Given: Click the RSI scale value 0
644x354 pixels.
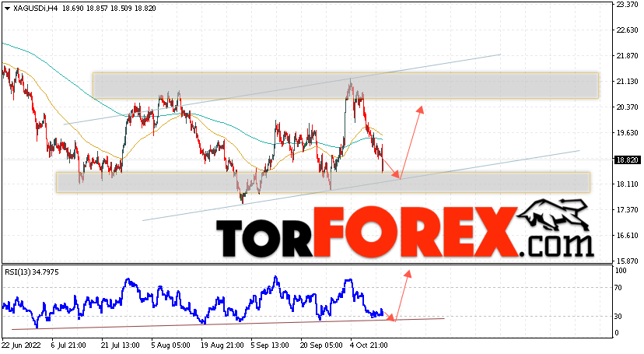Looking at the screenshot, I should click(617, 333).
